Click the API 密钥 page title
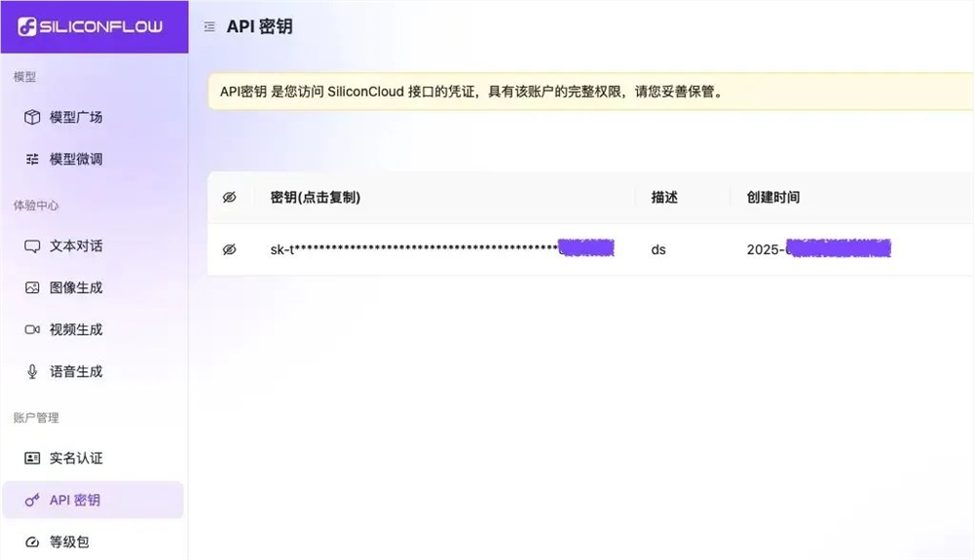 [260, 26]
